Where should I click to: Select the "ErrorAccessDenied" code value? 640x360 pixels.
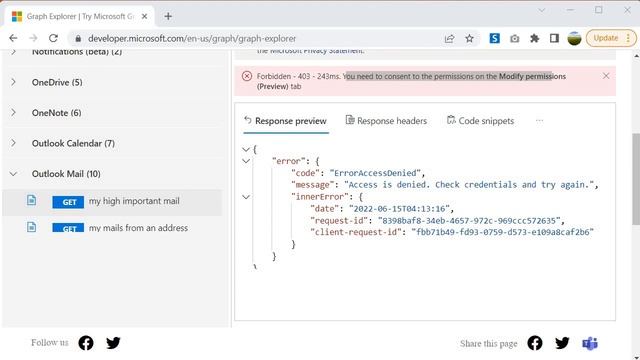point(375,173)
